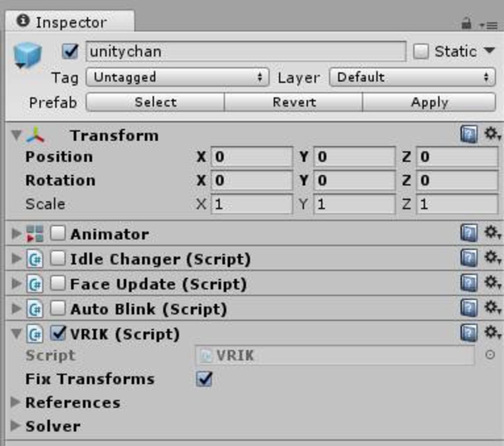504x446 pixels.
Task: Expand the References foldout
Action: coord(16,402)
